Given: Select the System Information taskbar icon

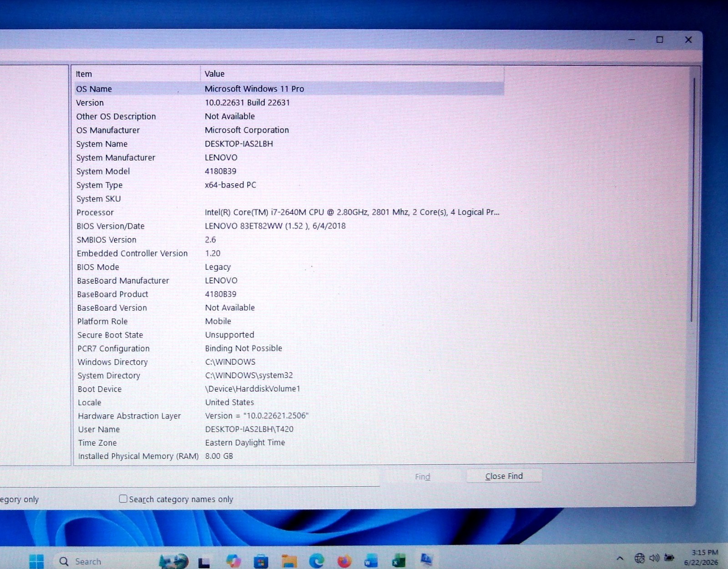Looking at the screenshot, I should tap(426, 560).
